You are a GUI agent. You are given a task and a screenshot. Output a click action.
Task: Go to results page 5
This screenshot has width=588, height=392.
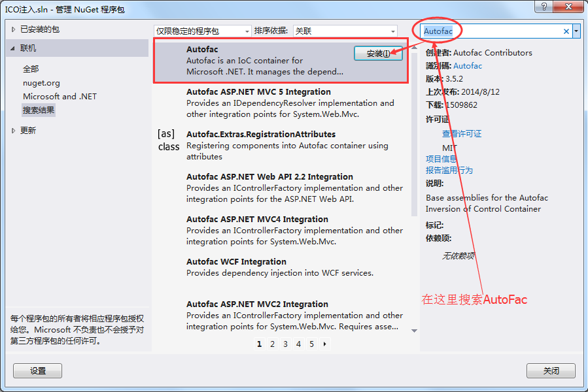coord(311,344)
